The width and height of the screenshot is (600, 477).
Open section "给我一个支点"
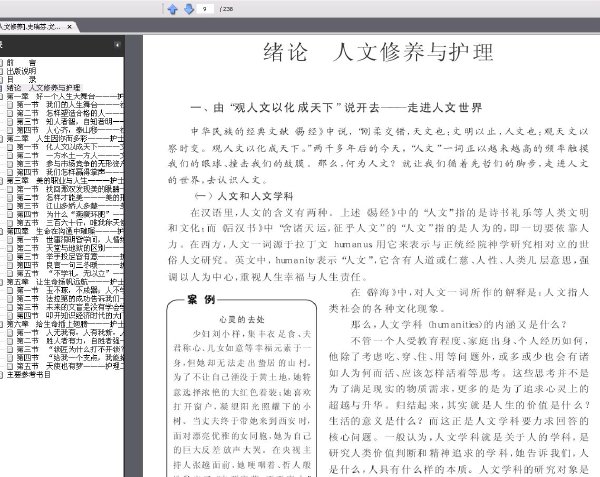point(70,358)
